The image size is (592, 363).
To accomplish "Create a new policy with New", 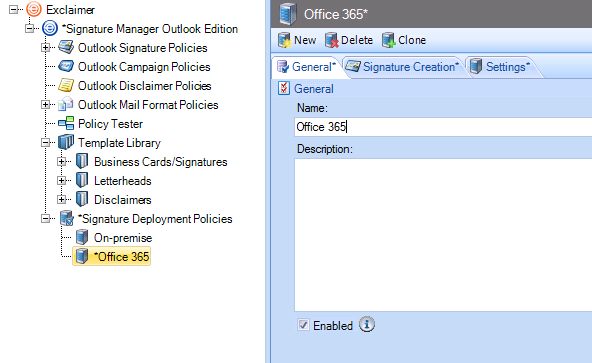I will click(297, 40).
